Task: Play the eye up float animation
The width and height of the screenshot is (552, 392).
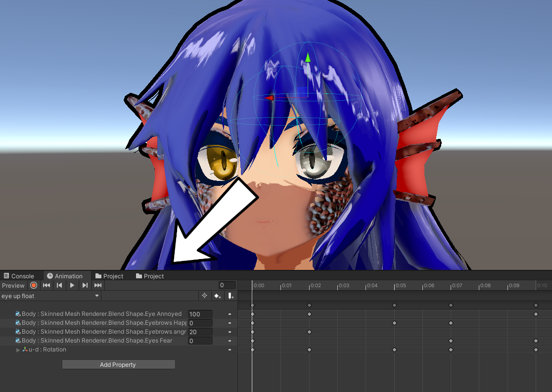Action: point(71,285)
